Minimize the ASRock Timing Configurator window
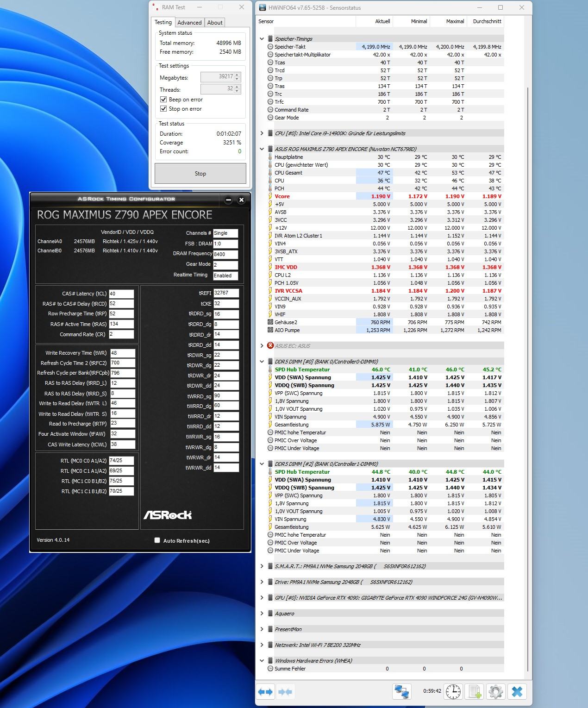 click(x=228, y=200)
